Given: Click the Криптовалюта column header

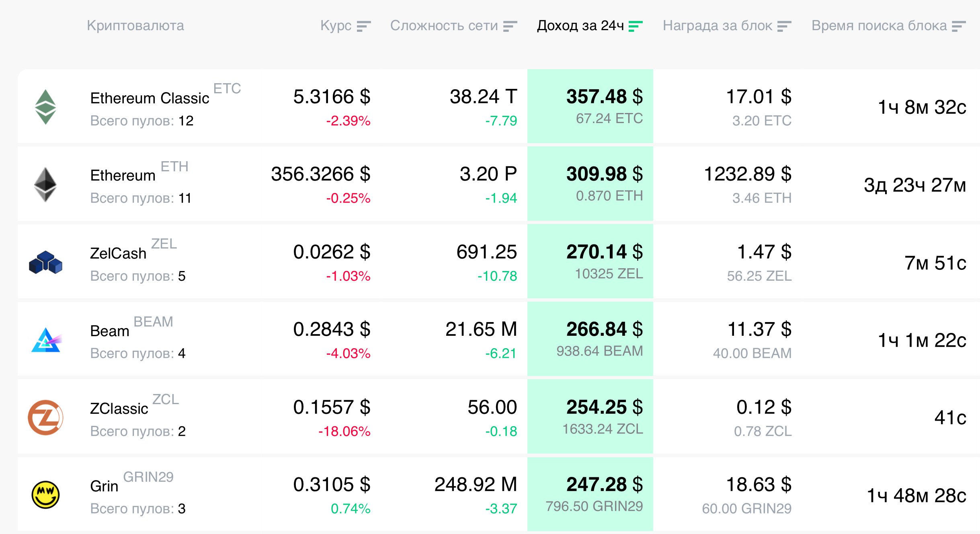Looking at the screenshot, I should tap(135, 26).
